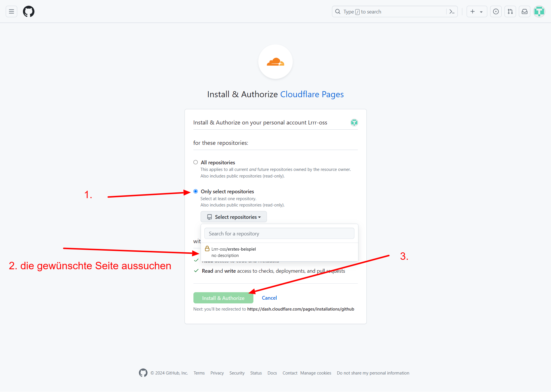Click the Install & Authorize button

[x=223, y=298]
